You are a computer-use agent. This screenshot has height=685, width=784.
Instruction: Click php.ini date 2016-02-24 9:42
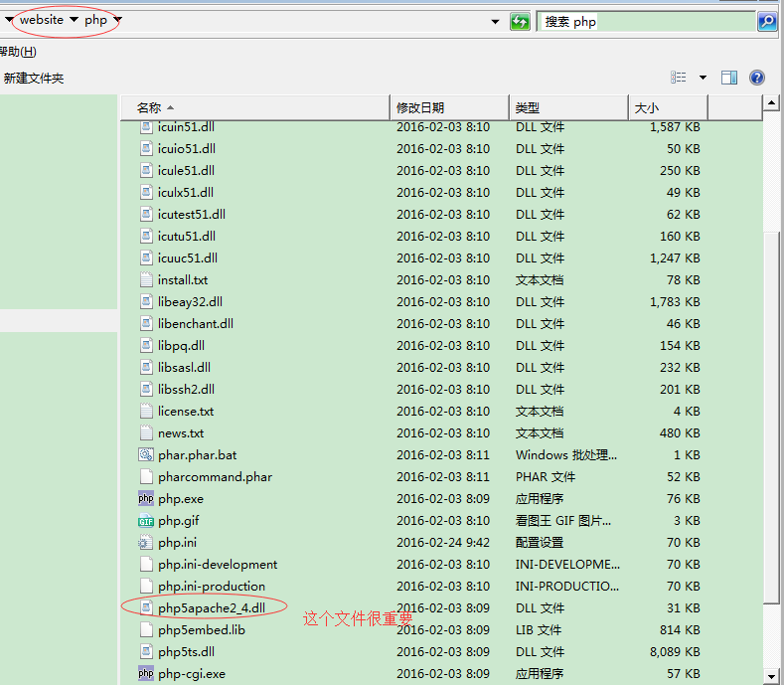tap(443, 543)
